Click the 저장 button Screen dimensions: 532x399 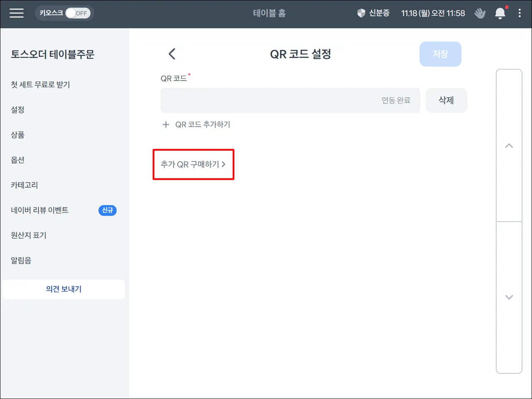tap(440, 54)
